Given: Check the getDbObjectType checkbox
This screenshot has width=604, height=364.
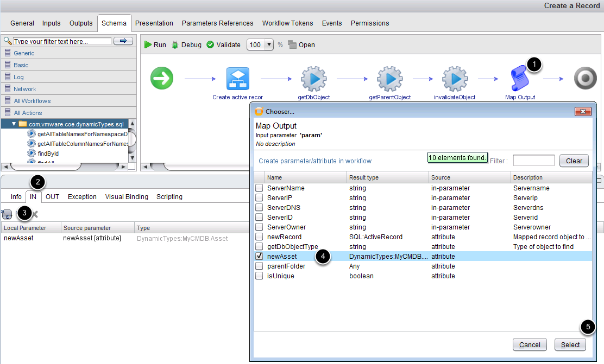Looking at the screenshot, I should [259, 247].
